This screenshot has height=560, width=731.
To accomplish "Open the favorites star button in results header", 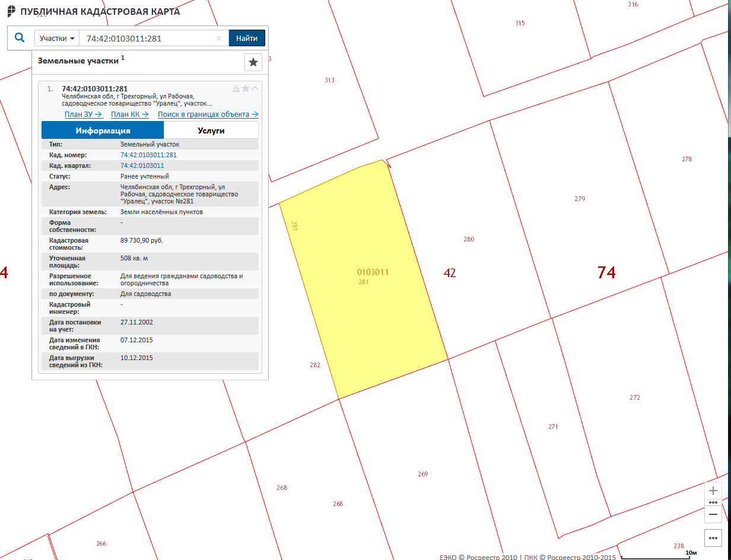I will tap(253, 62).
